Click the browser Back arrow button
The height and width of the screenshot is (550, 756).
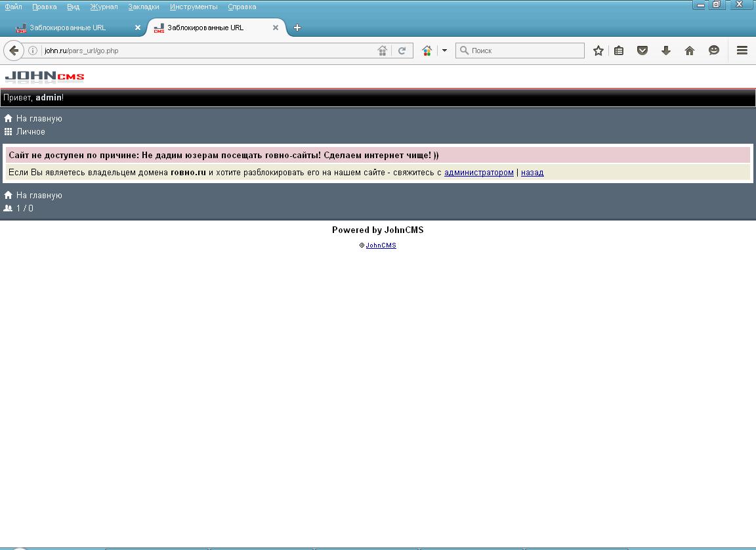click(14, 51)
